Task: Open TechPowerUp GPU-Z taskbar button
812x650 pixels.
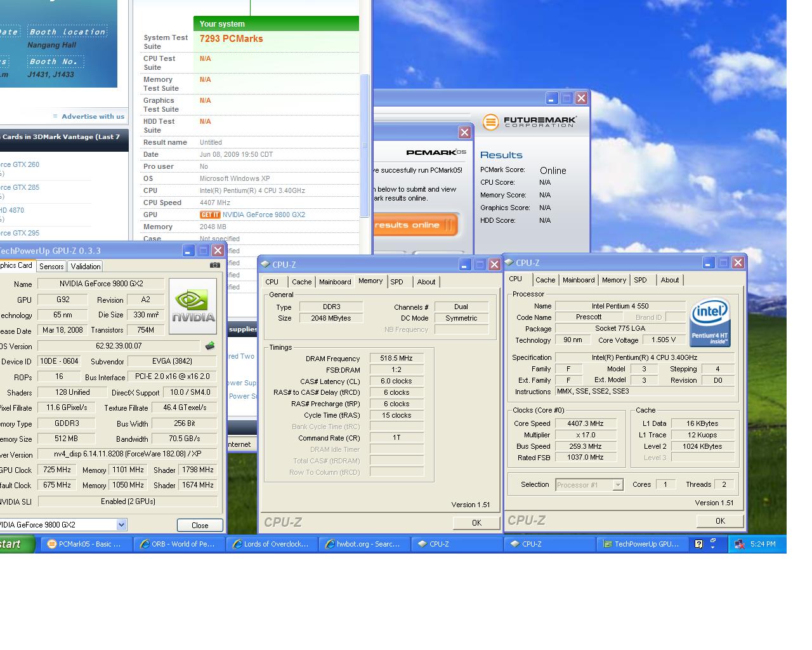Action: 641,544
